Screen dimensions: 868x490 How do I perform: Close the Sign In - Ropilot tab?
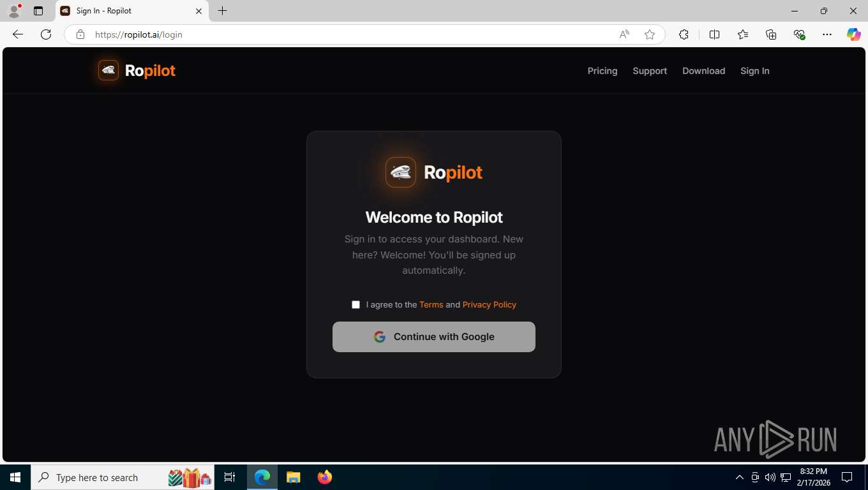[198, 11]
